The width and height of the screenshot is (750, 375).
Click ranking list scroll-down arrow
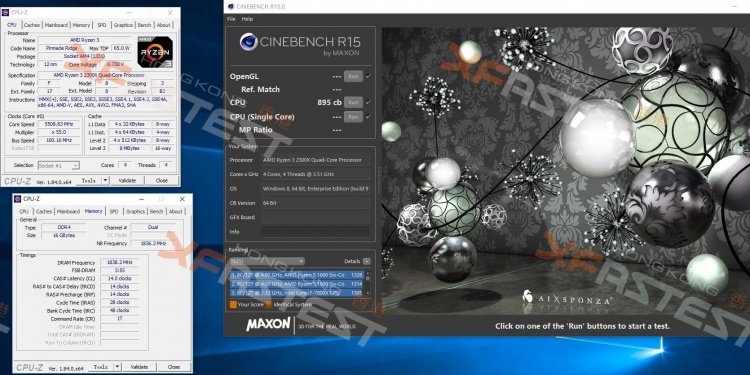click(368, 293)
